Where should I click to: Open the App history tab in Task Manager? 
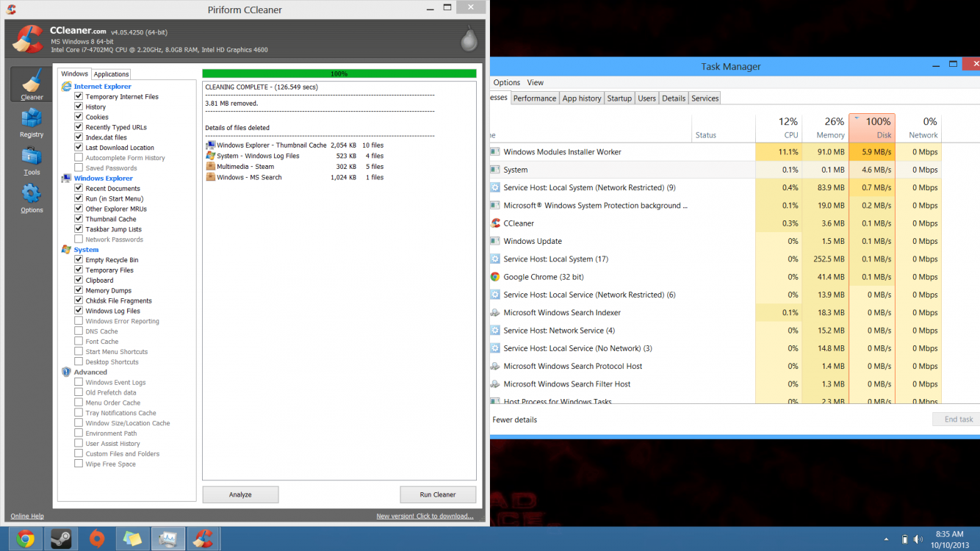(582, 98)
